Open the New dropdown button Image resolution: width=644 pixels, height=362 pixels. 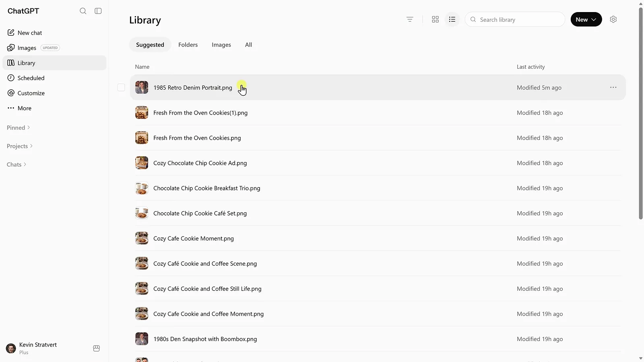pyautogui.click(x=586, y=19)
